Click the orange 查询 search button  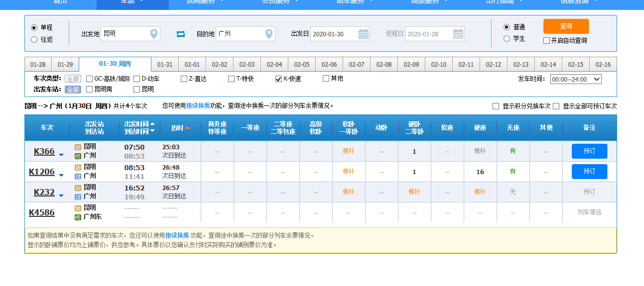coord(566,26)
